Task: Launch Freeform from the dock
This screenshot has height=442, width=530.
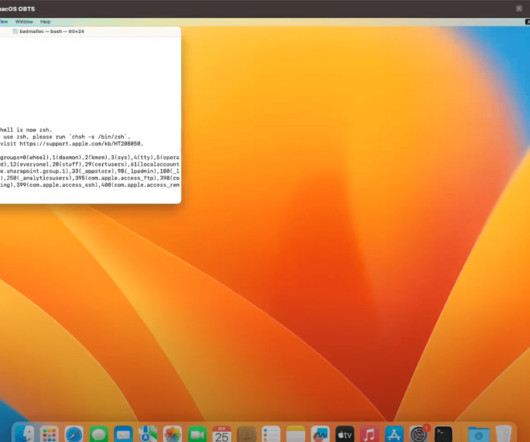Action: point(320,434)
